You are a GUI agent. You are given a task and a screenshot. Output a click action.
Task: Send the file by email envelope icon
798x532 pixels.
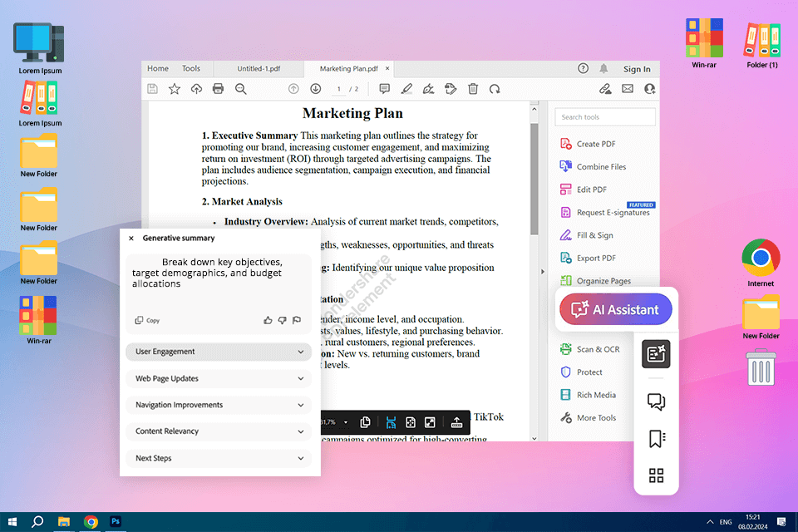coord(628,89)
